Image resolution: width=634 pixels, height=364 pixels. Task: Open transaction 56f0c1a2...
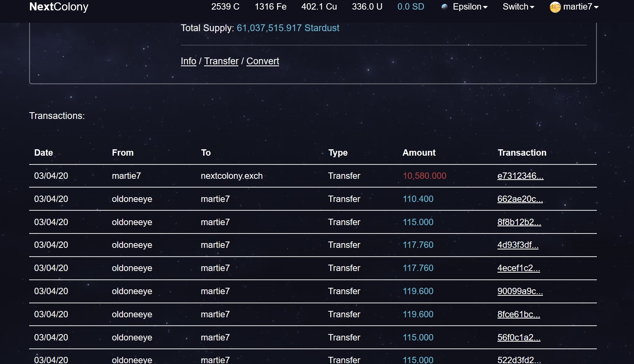[519, 338]
